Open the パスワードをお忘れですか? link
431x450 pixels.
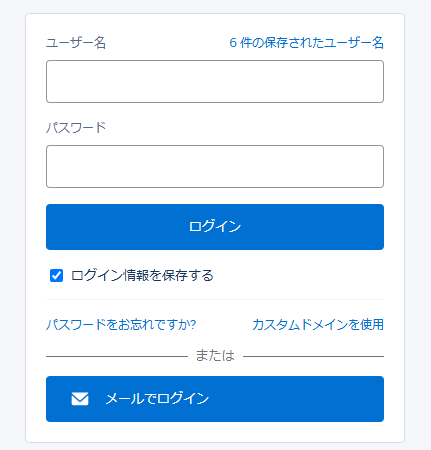click(121, 325)
